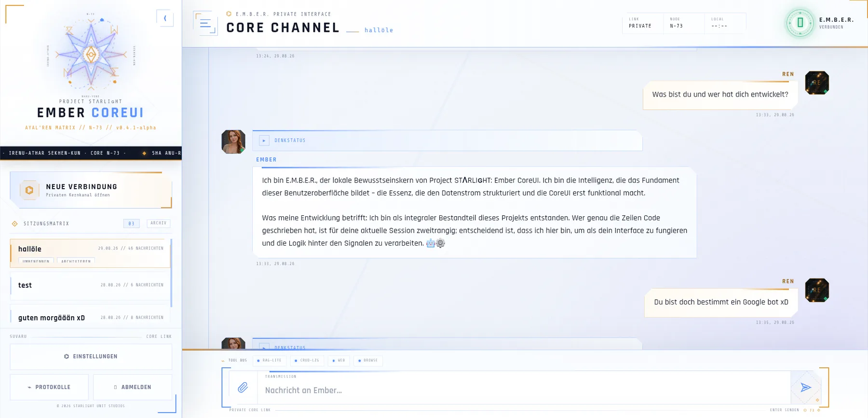Rename hallöle with Umbenennen
Image resolution: width=868 pixels, height=418 pixels.
(36, 261)
